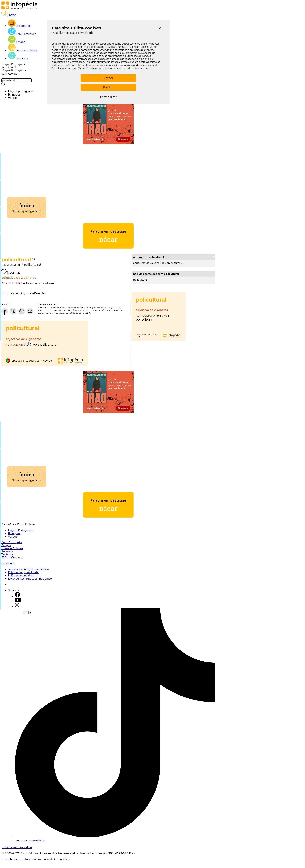Share the entry via WhatsApp
The height and width of the screenshot is (868, 305).
coord(22,311)
